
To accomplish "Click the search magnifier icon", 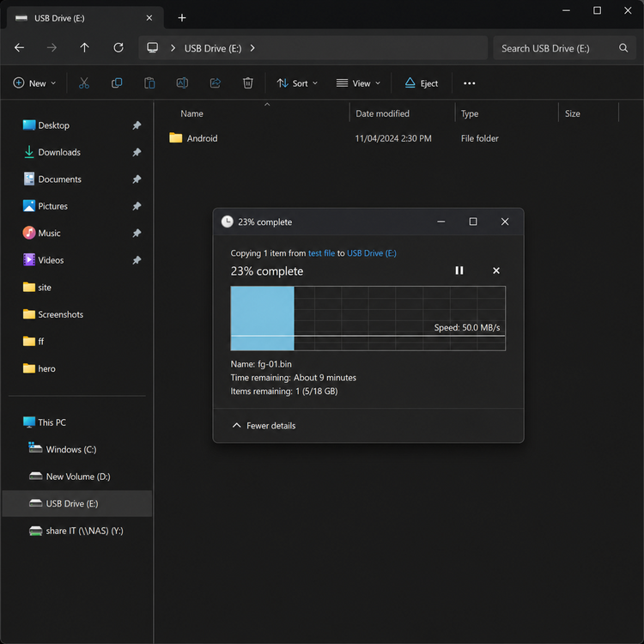I will tap(623, 48).
